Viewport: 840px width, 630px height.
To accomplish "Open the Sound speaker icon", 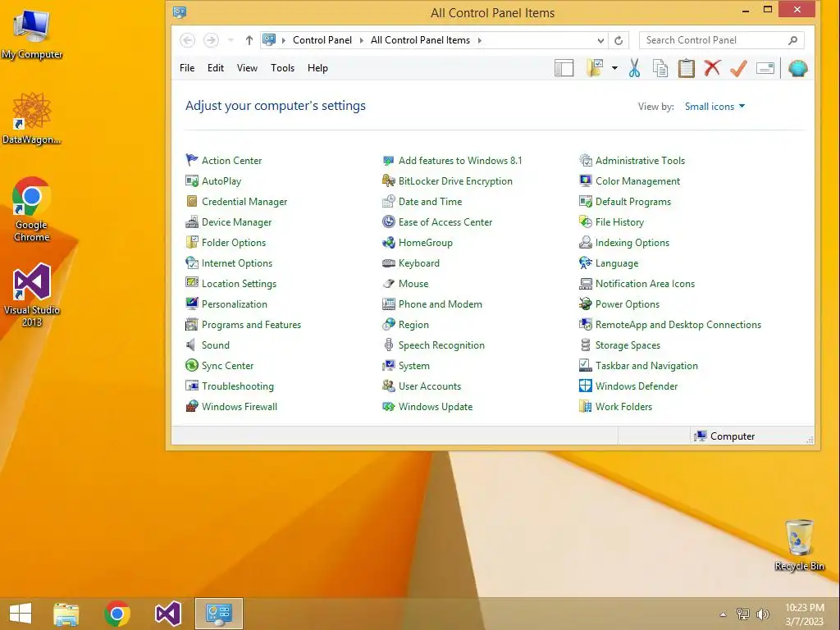I will [191, 345].
